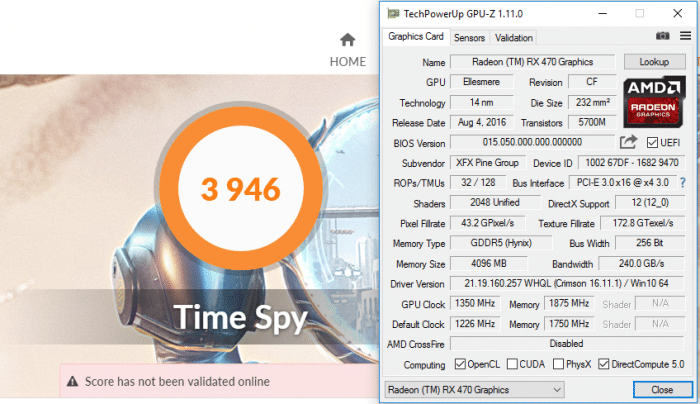Click the Revision field showing CF

click(592, 82)
